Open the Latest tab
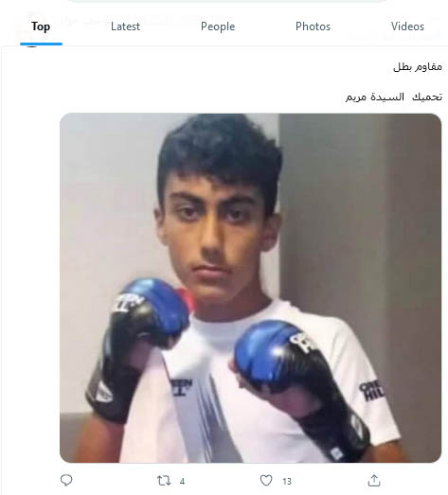Viewport: 448px width, 495px height. tap(125, 27)
